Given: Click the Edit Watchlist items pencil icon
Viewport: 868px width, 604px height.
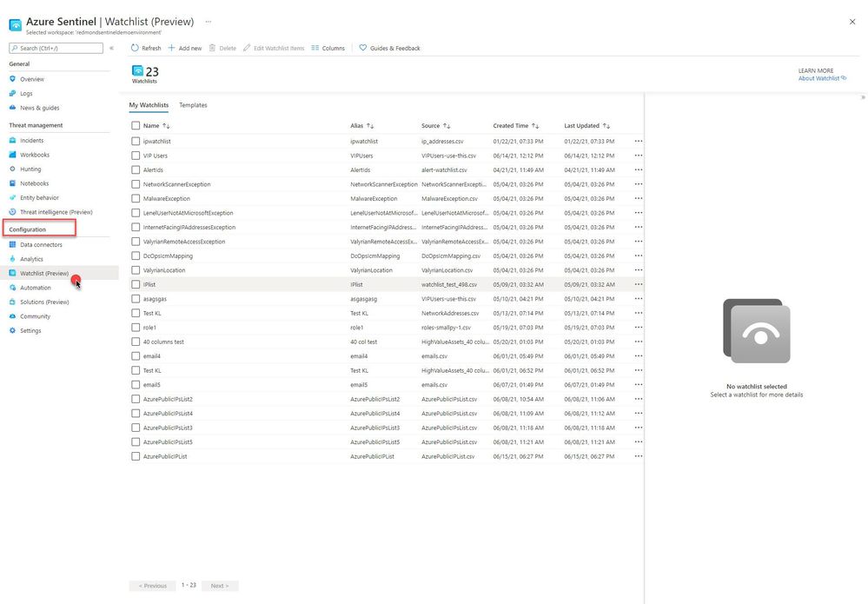Looking at the screenshot, I should pos(247,48).
